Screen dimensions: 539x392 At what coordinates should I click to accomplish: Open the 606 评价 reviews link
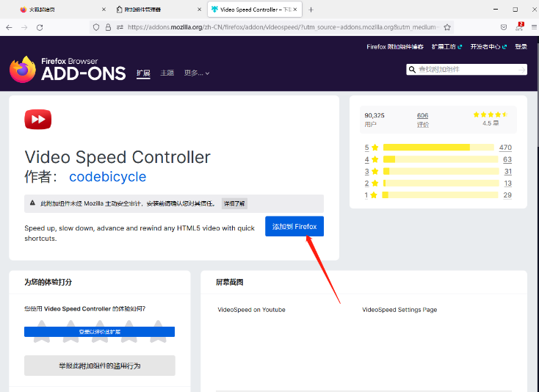pos(423,120)
